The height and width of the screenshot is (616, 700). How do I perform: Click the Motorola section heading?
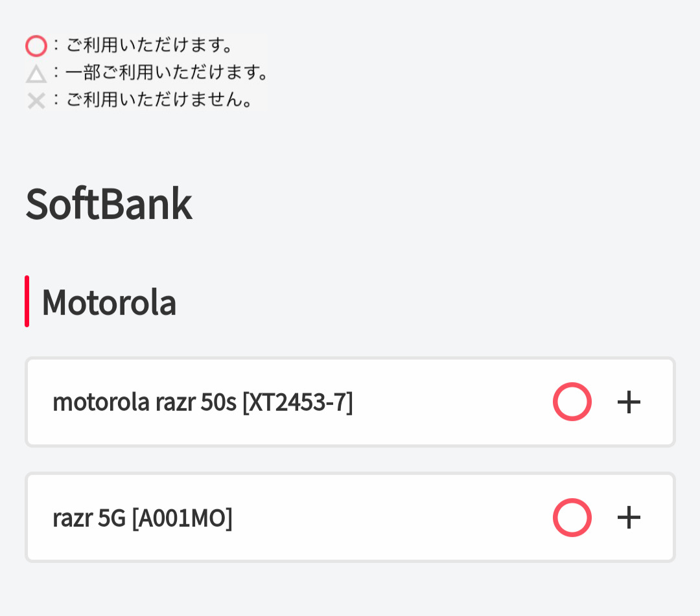click(x=109, y=302)
